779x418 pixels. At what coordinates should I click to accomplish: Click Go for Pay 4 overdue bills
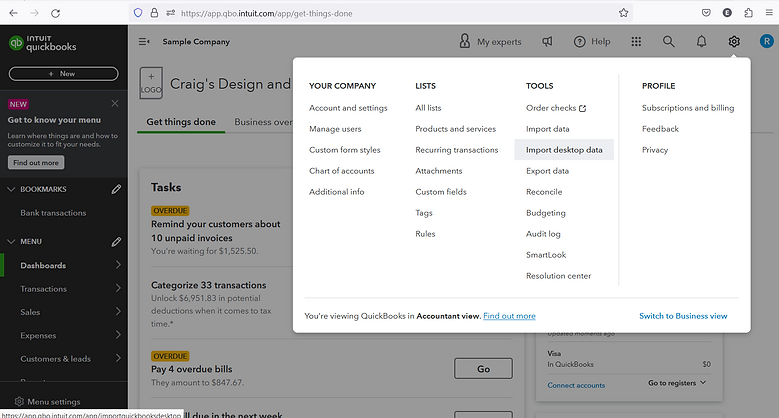(483, 369)
